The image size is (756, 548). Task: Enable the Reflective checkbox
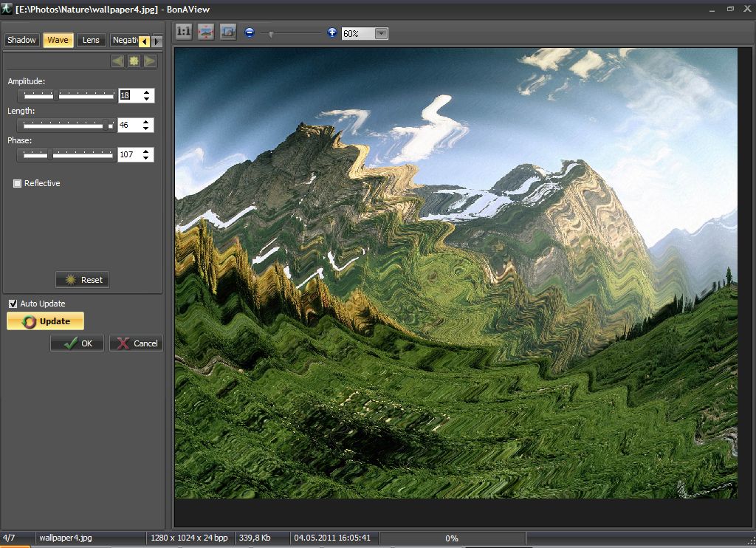tap(18, 183)
